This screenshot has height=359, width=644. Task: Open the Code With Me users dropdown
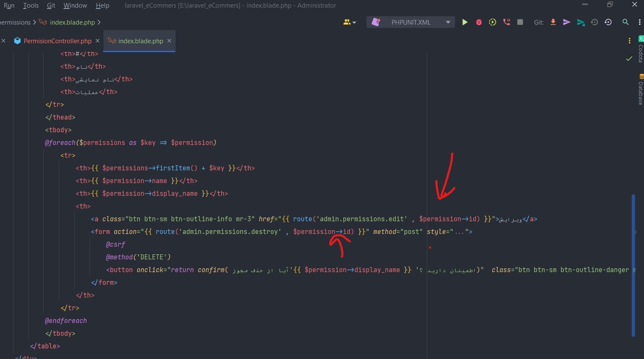click(350, 22)
